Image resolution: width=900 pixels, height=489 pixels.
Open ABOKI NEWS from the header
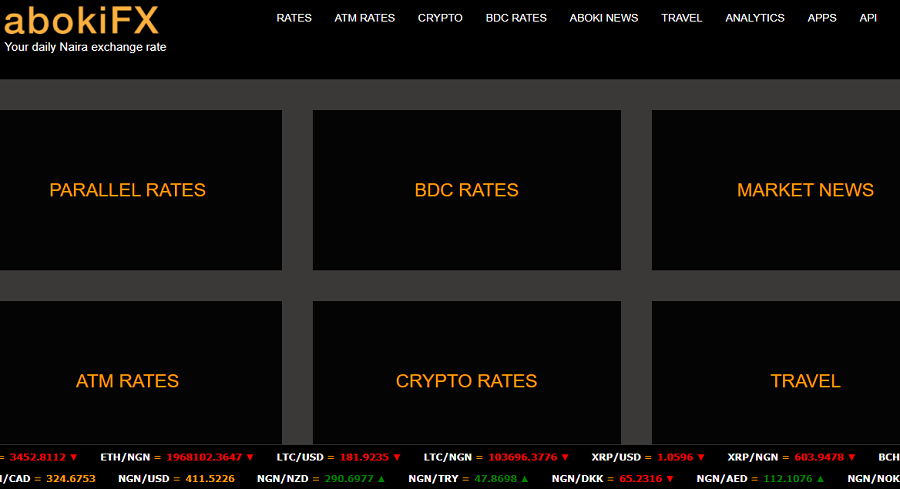click(604, 18)
